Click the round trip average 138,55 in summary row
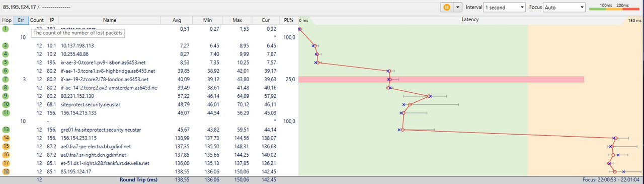This screenshot has height=184, width=644. click(x=180, y=179)
